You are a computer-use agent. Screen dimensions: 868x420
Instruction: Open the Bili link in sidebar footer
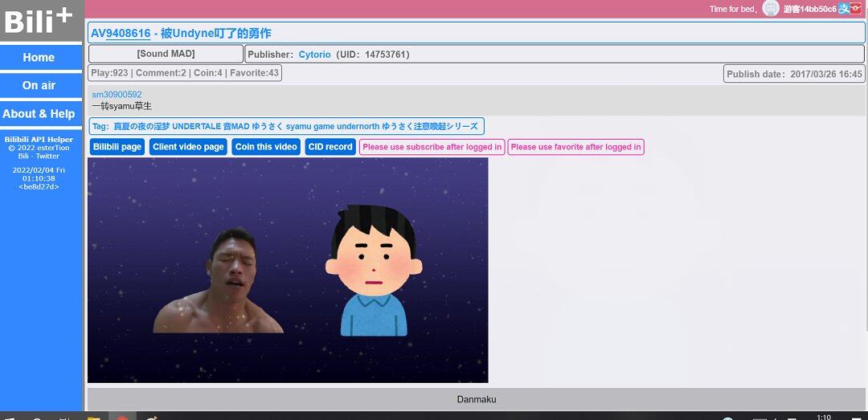click(x=24, y=156)
